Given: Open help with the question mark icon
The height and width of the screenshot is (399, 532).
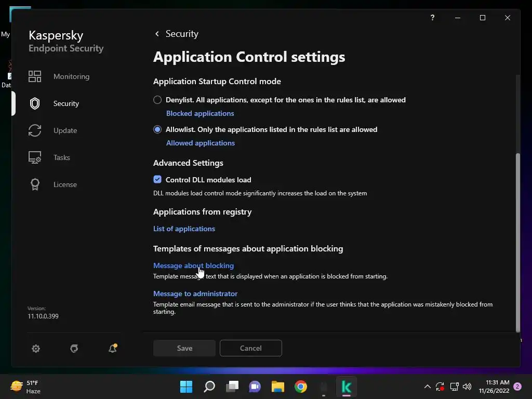Looking at the screenshot, I should pyautogui.click(x=432, y=18).
